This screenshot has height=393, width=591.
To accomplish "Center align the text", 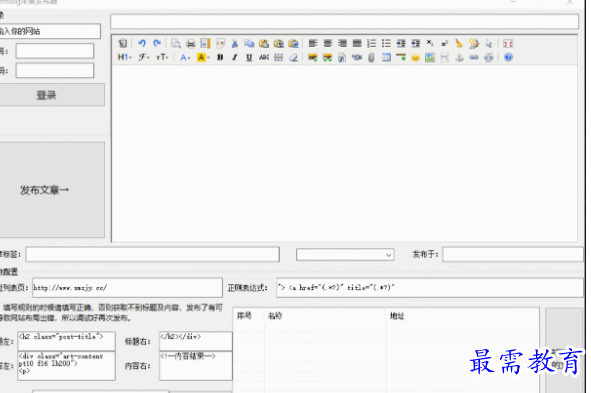I will point(328,43).
